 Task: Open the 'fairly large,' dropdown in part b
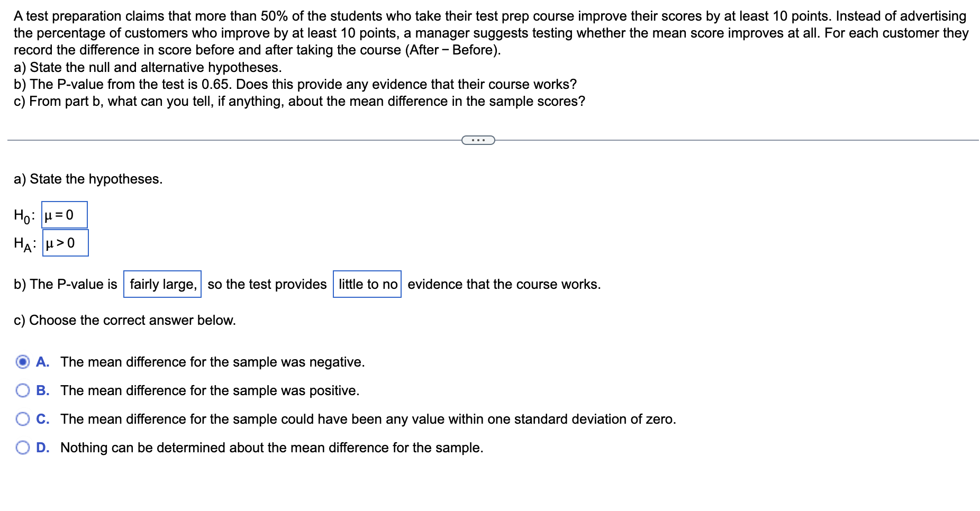tap(162, 284)
